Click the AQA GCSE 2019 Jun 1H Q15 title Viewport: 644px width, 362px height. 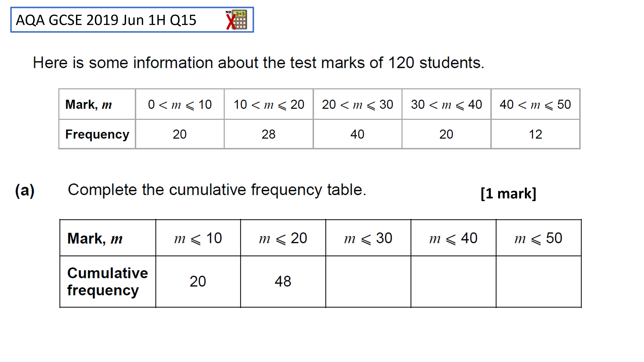pos(106,20)
